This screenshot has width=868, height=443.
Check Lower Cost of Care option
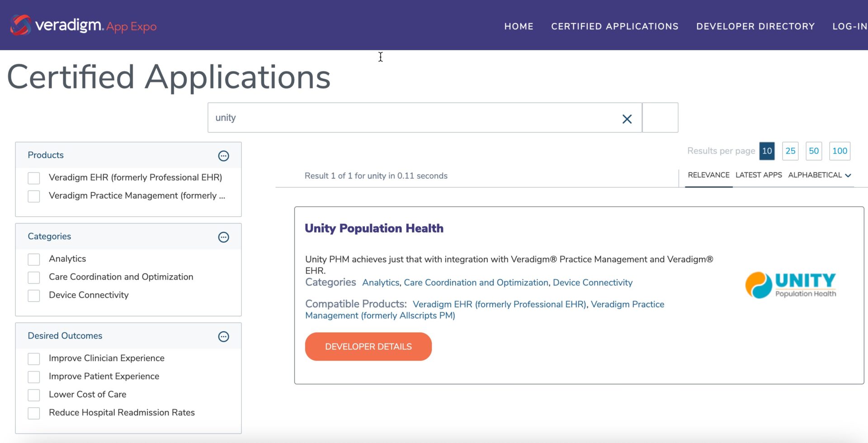34,395
